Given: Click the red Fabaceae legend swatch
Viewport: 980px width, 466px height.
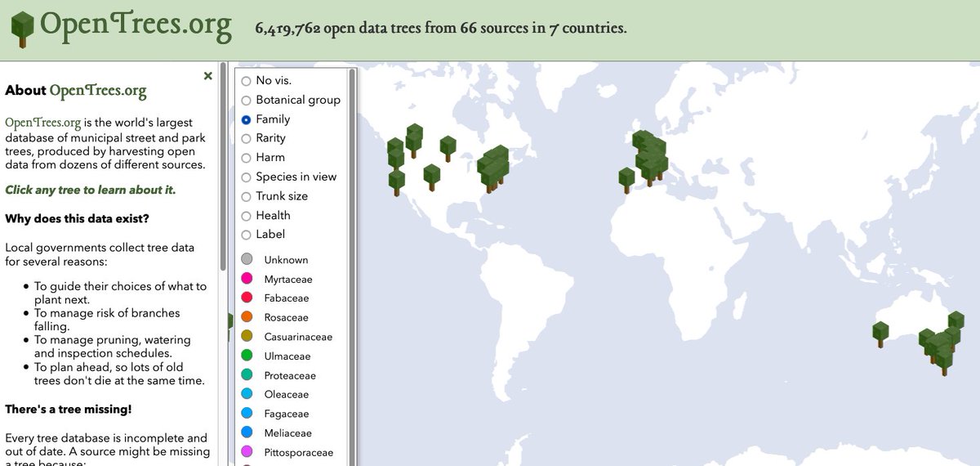Looking at the screenshot, I should click(x=247, y=298).
